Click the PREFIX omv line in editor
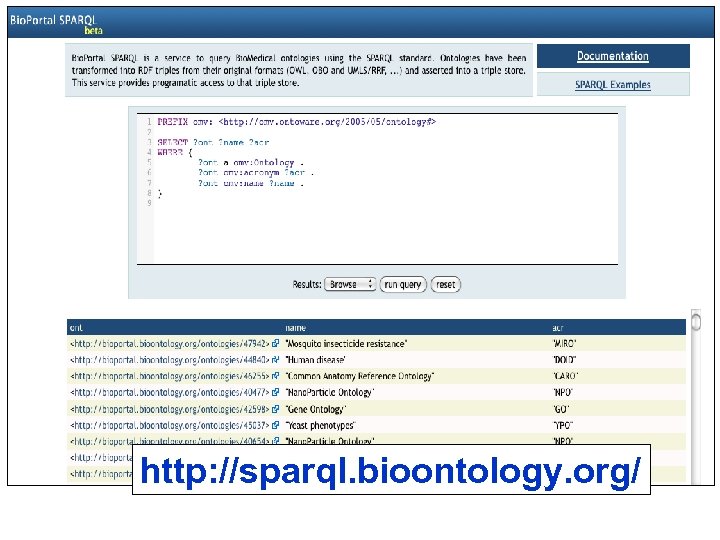Image resolution: width=720 pixels, height=540 pixels. pos(297,122)
